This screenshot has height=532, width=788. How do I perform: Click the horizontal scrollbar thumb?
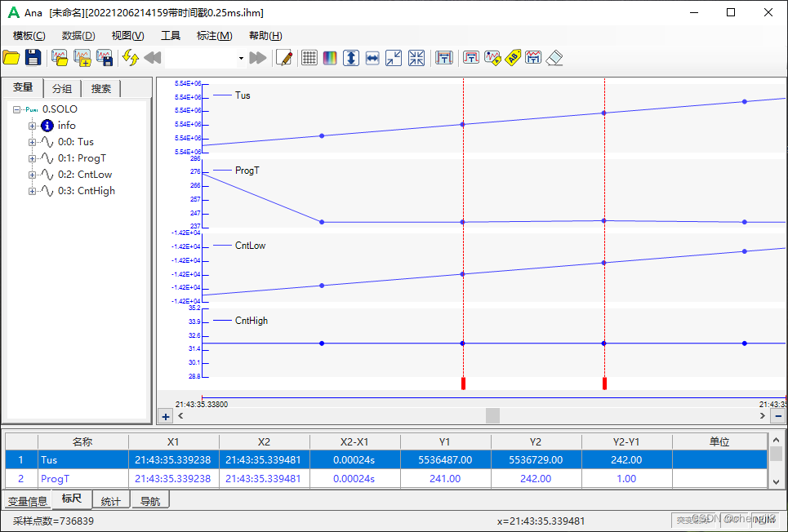492,416
